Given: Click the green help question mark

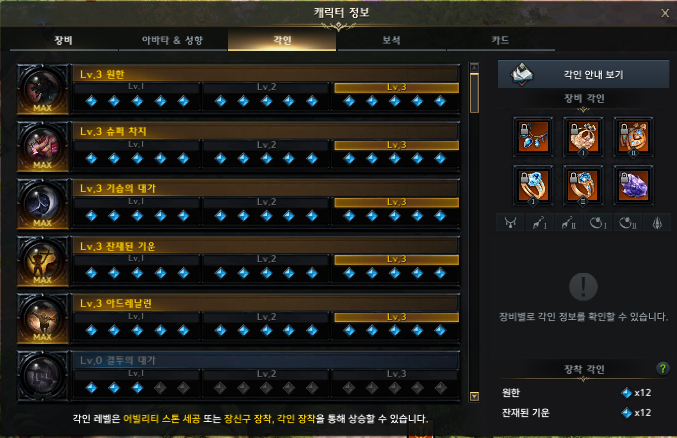Looking at the screenshot, I should [662, 368].
